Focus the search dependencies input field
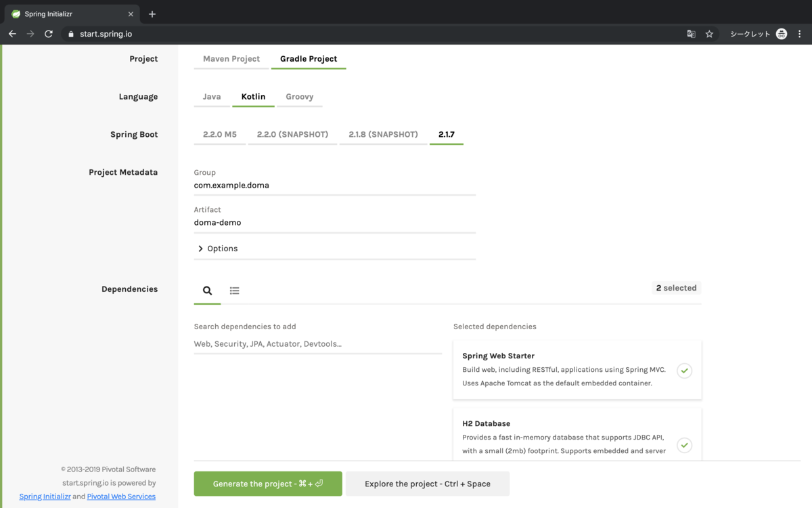The height and width of the screenshot is (508, 812). click(x=318, y=344)
